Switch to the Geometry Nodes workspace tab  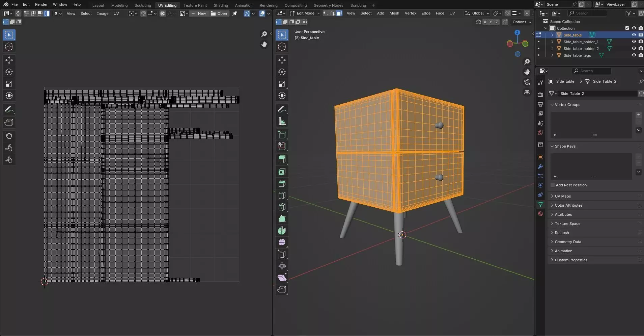coord(328,5)
